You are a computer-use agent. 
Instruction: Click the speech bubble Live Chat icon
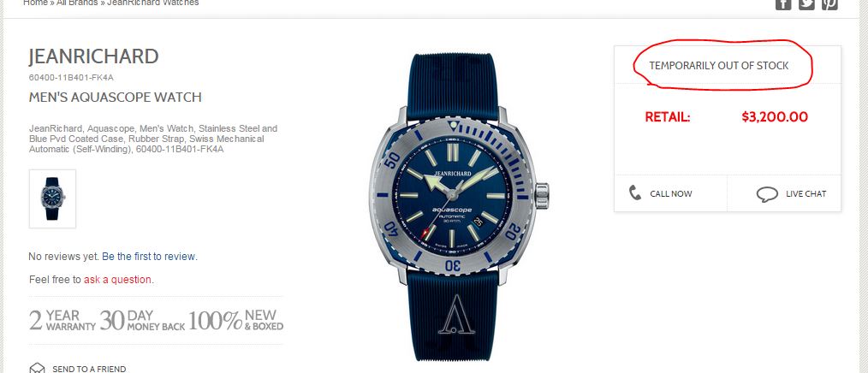tap(767, 194)
